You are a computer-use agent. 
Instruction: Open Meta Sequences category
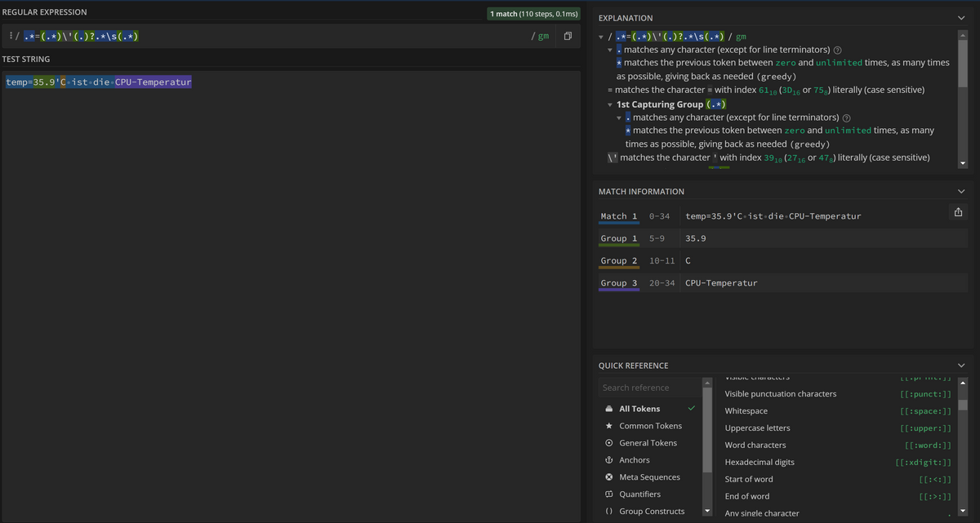(650, 477)
